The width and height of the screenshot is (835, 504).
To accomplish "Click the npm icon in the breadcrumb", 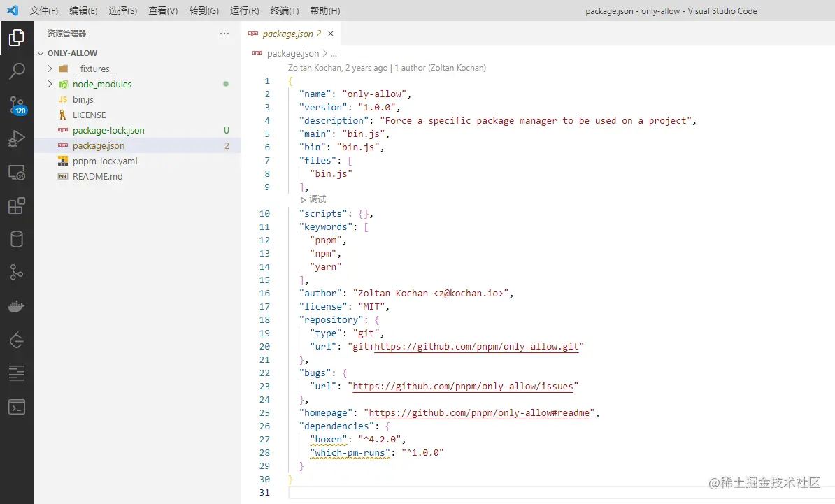I will (257, 53).
